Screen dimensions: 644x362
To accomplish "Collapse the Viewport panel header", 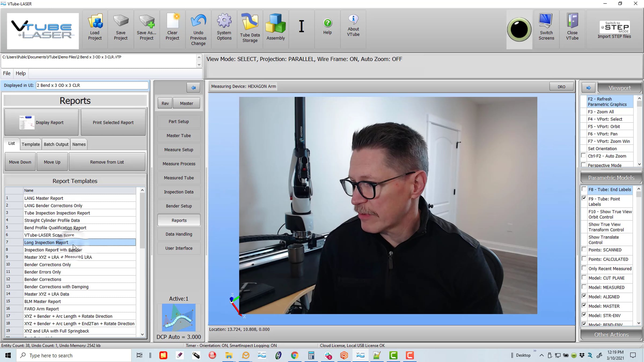I will (620, 88).
